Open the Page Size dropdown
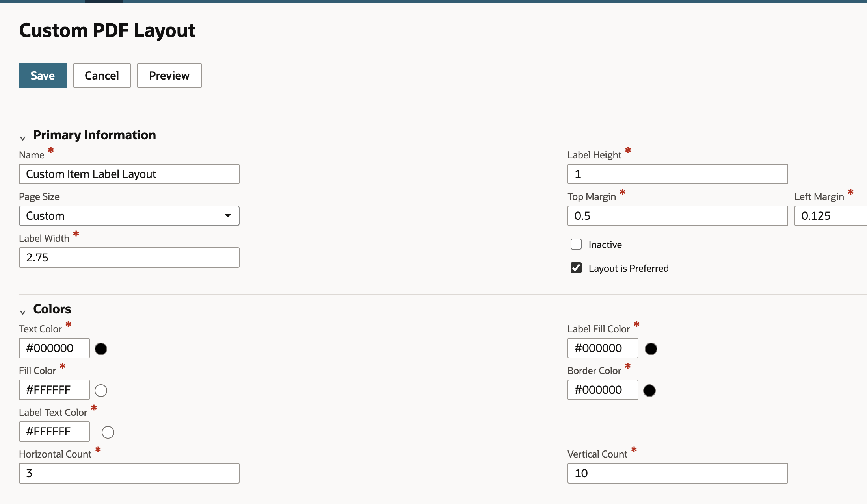 [x=129, y=216]
